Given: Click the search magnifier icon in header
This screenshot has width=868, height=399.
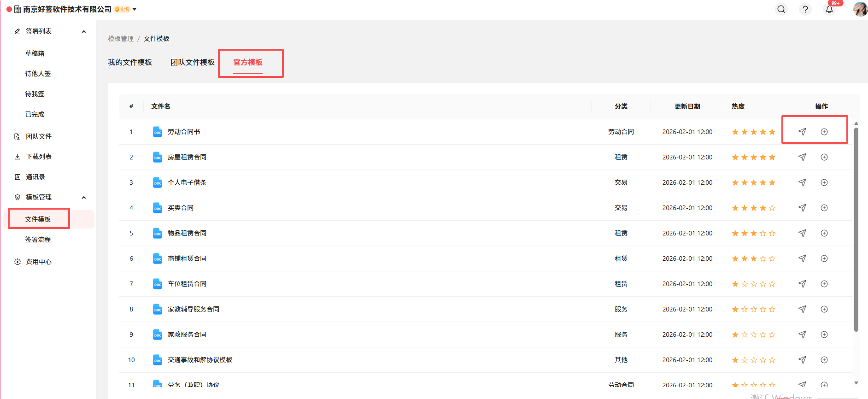Looking at the screenshot, I should 781,9.
